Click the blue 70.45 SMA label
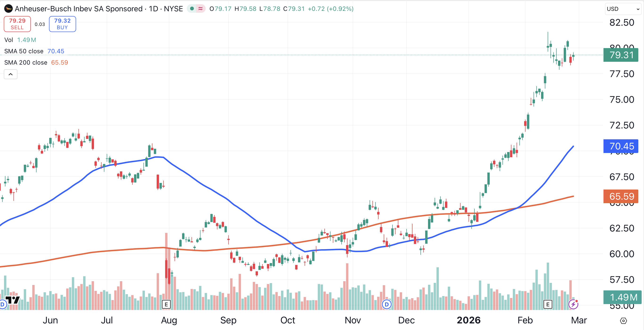 click(x=621, y=146)
